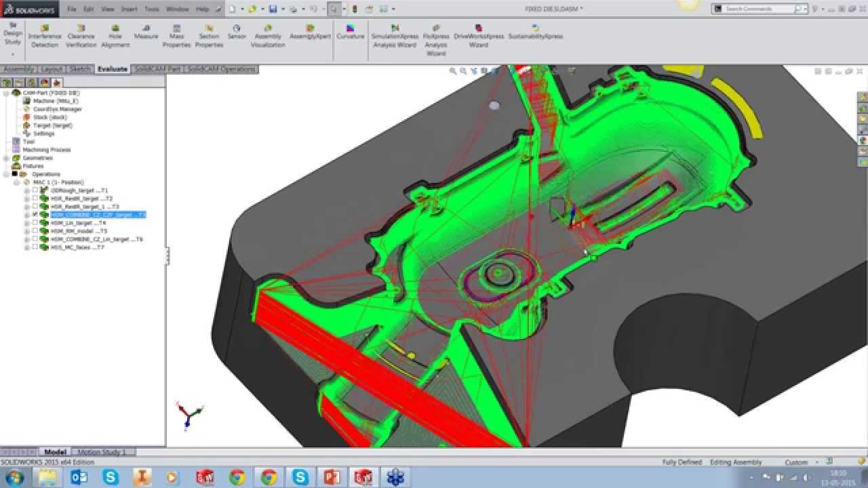Open Interference Detection tool
Image resolution: width=868 pixels, height=488 pixels.
45,36
